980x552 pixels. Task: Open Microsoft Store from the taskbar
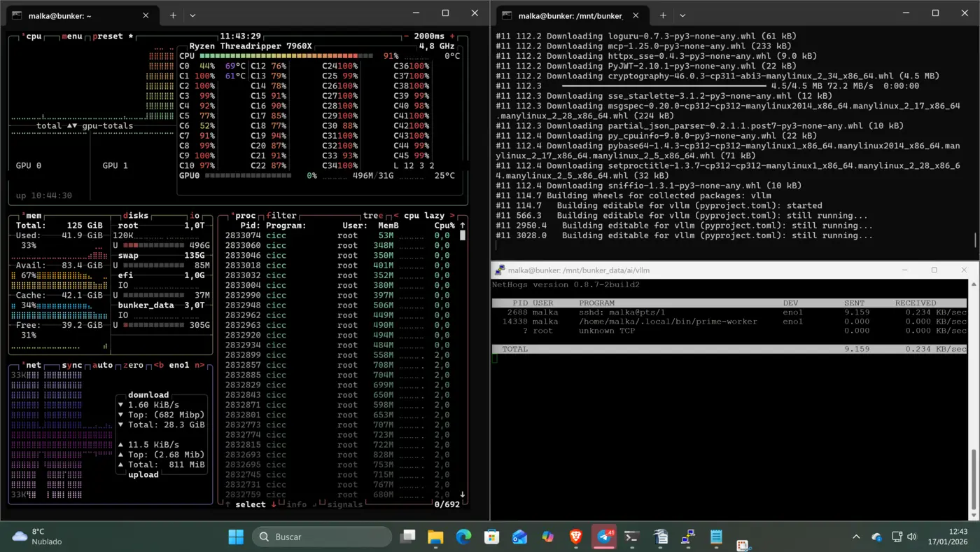[491, 537]
